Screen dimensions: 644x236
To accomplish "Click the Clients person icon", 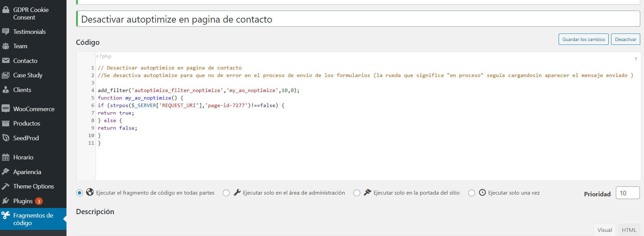I will [6, 90].
